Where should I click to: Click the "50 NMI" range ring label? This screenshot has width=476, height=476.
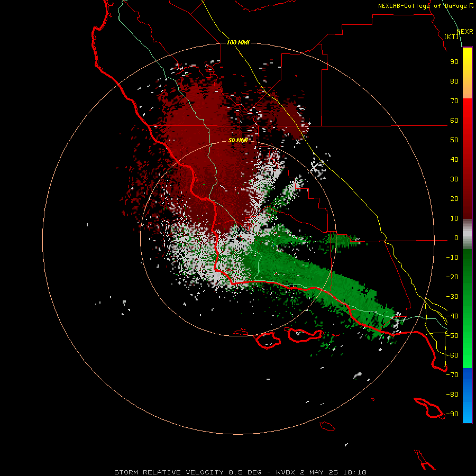click(238, 140)
